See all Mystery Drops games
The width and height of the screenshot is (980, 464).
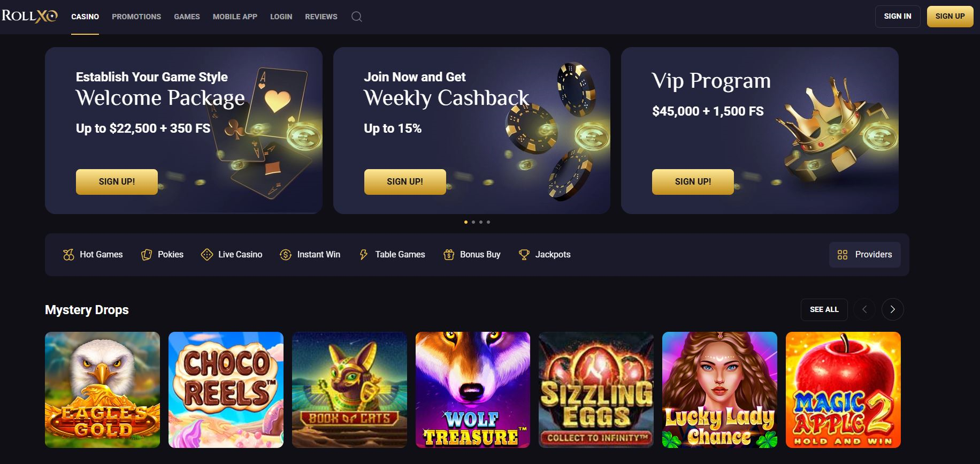(824, 309)
